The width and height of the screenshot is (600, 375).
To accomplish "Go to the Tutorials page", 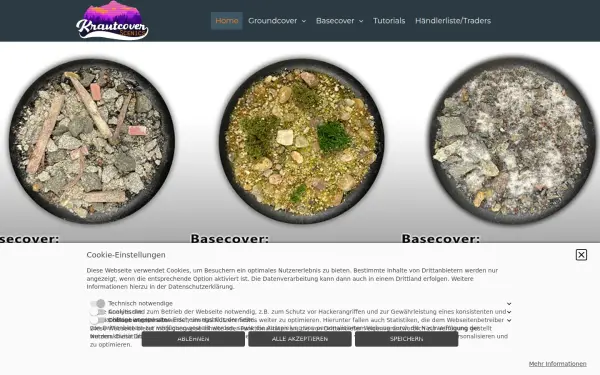I will tap(389, 21).
